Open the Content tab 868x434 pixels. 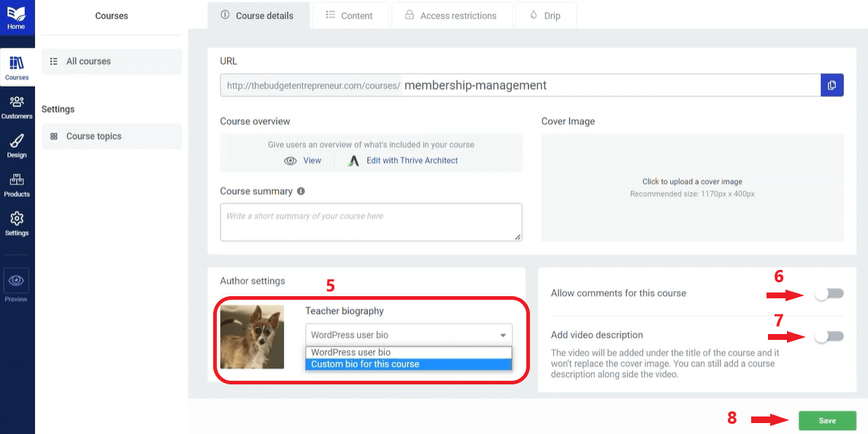[350, 15]
